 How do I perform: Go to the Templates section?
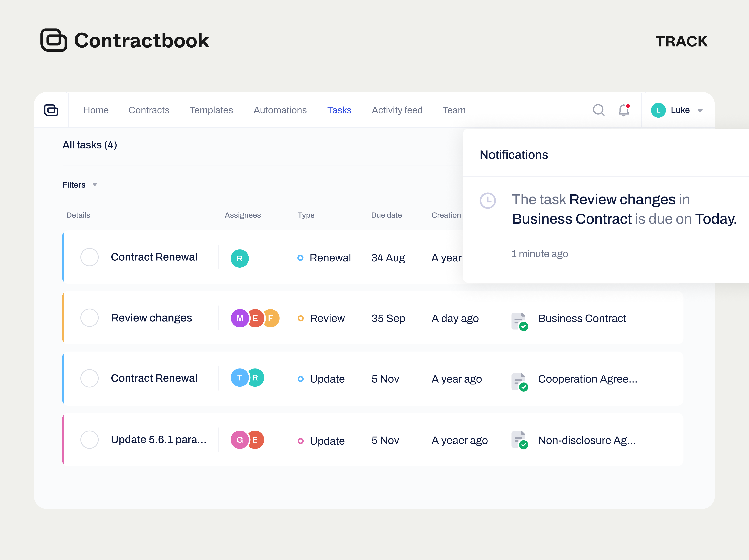pos(211,110)
